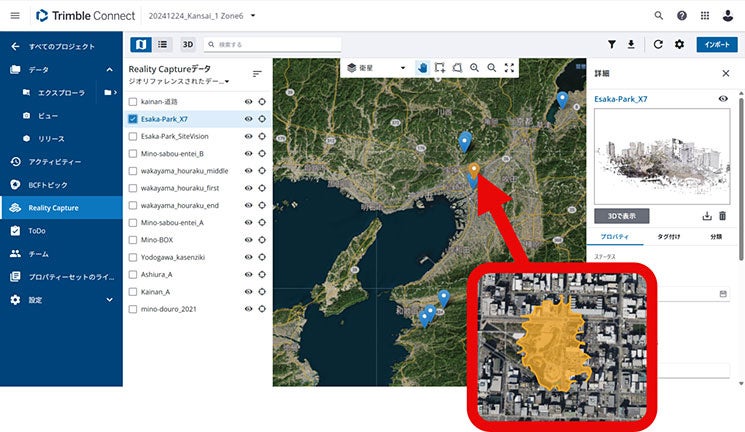
Task: Locate Mino-BOX with its target icon
Action: (262, 239)
